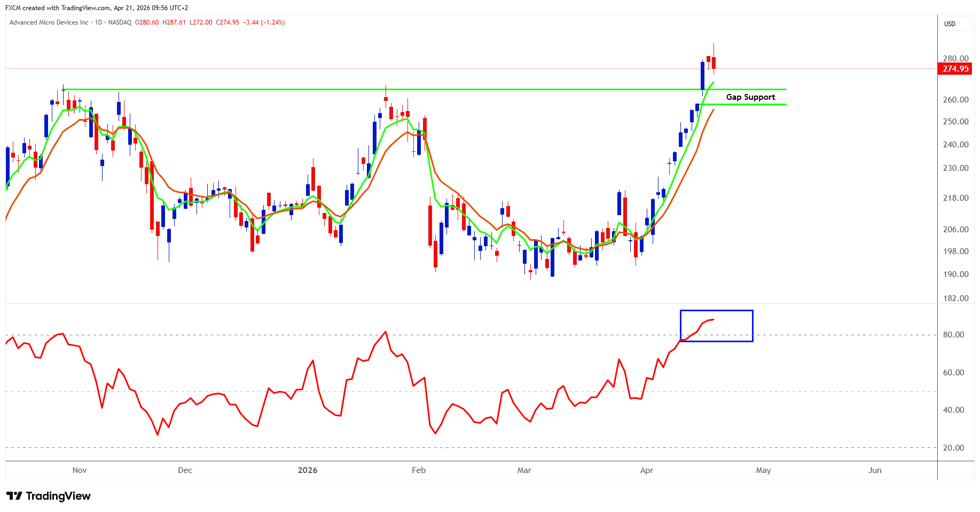Click the 2026 label on time axis
The width and height of the screenshot is (980, 512).
308,470
